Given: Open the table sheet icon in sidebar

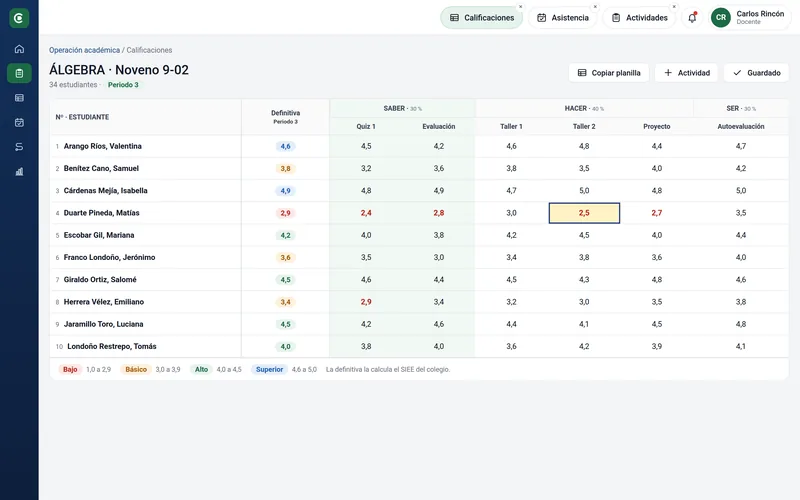Looking at the screenshot, I should pos(19,98).
